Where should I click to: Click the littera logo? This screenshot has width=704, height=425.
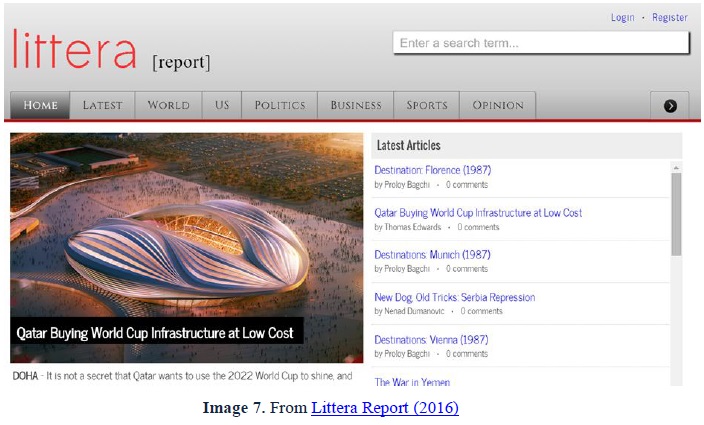coord(75,49)
